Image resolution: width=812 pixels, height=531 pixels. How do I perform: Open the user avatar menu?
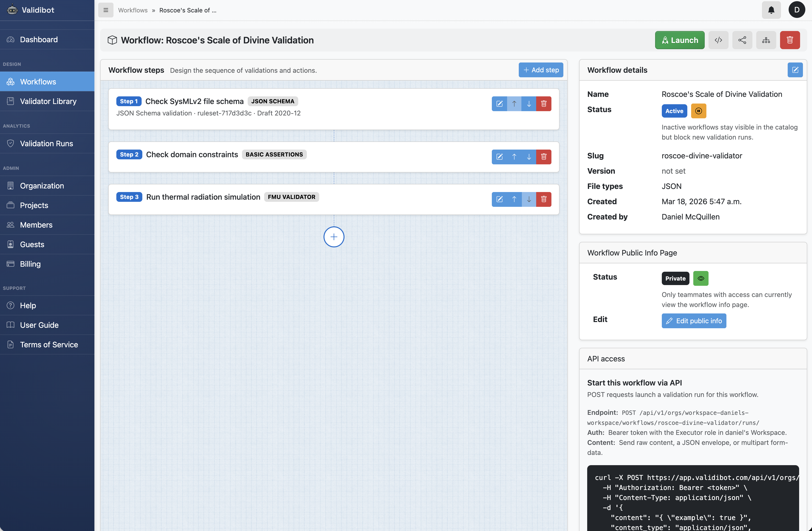tap(797, 10)
